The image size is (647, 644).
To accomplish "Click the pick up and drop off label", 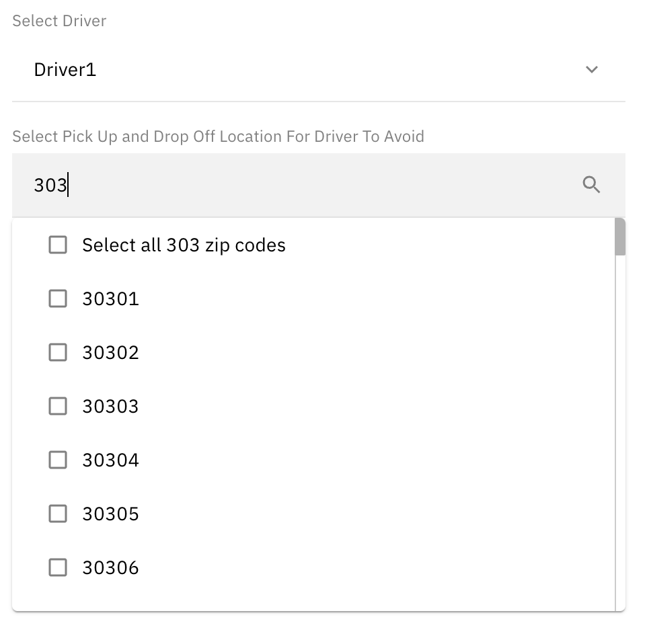I will 217,136.
